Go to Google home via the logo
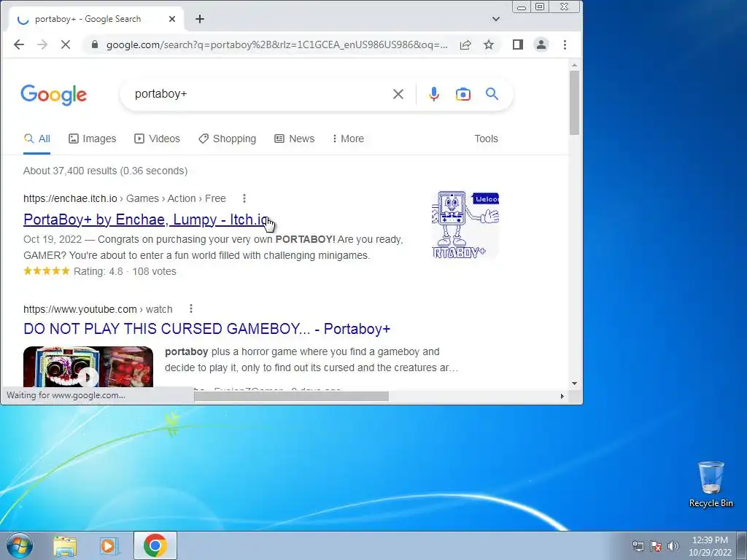 click(54, 95)
